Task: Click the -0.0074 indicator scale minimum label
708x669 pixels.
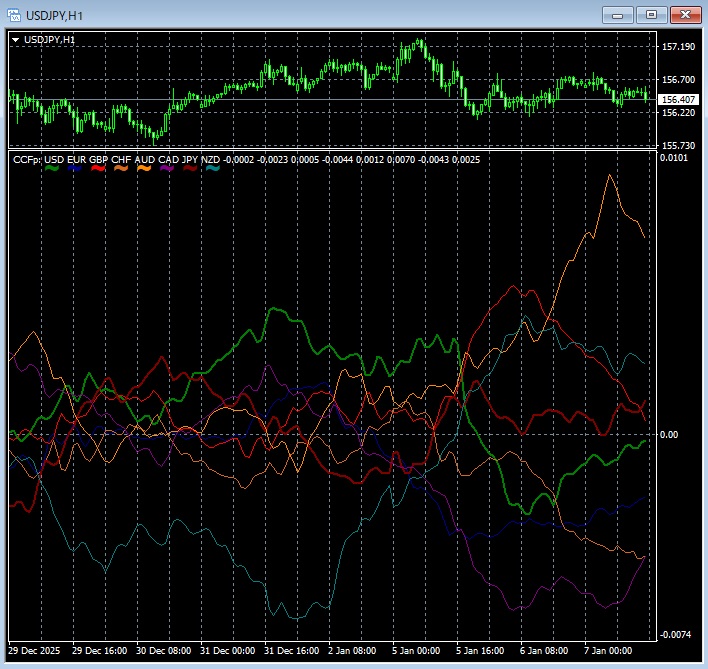Action: 677,635
